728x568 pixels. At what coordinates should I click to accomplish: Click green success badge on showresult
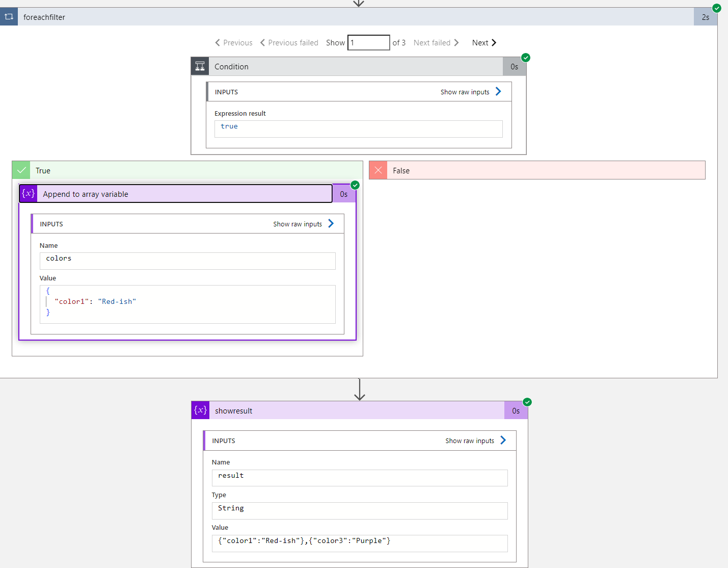(x=527, y=402)
